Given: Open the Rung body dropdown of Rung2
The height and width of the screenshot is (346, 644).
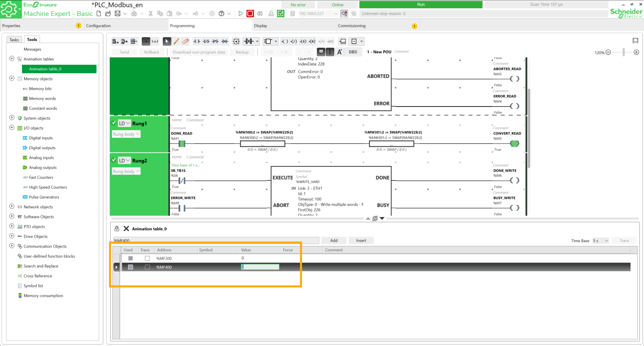Looking at the screenshot, I should pos(126,171).
